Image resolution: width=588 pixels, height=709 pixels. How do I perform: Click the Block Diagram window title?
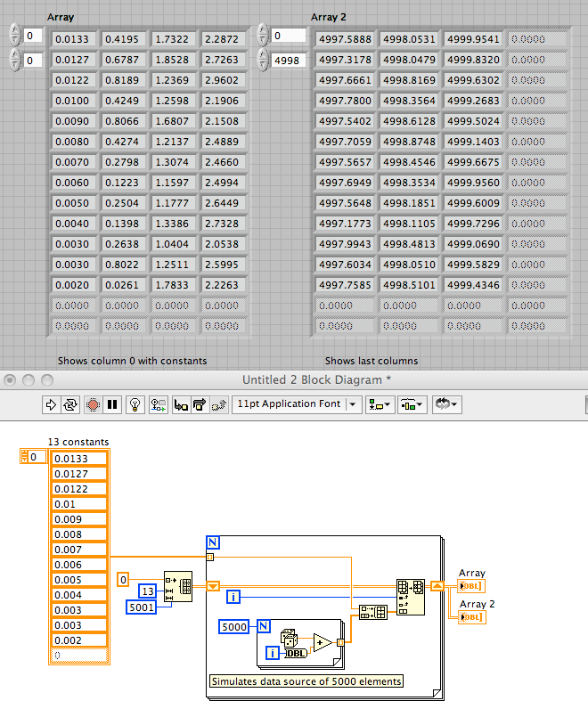click(316, 379)
